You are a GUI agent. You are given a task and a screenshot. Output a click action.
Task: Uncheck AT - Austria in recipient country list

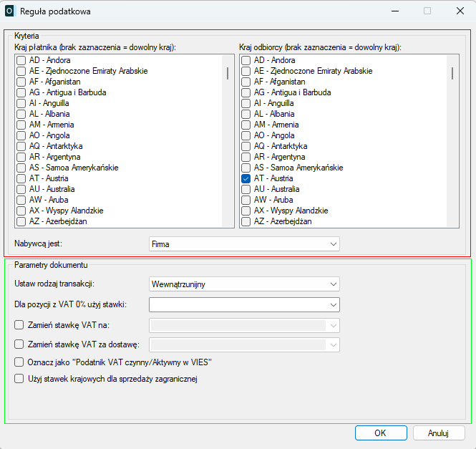pyautogui.click(x=246, y=178)
